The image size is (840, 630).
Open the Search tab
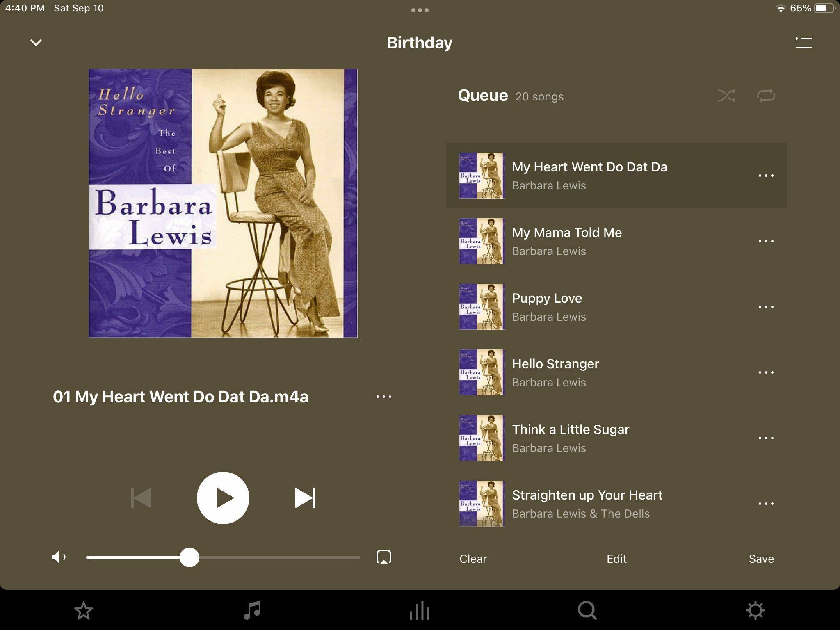(x=587, y=611)
